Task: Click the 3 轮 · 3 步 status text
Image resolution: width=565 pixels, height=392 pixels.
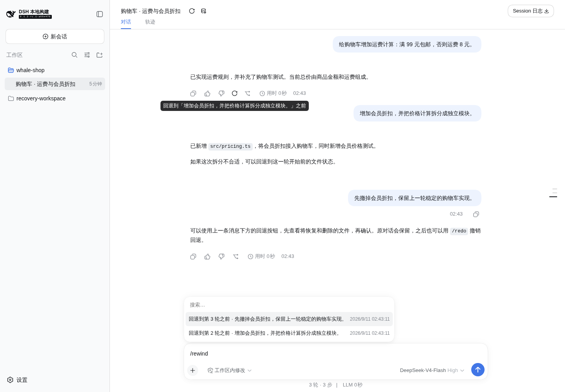Action: coord(321,385)
